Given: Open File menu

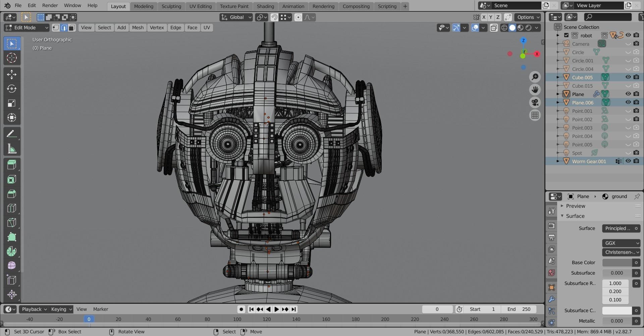Looking at the screenshot, I should (18, 5).
